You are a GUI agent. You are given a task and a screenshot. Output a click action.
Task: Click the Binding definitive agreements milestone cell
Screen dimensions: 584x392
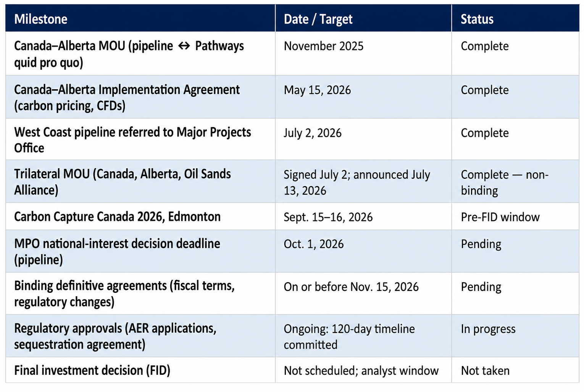pos(140,293)
